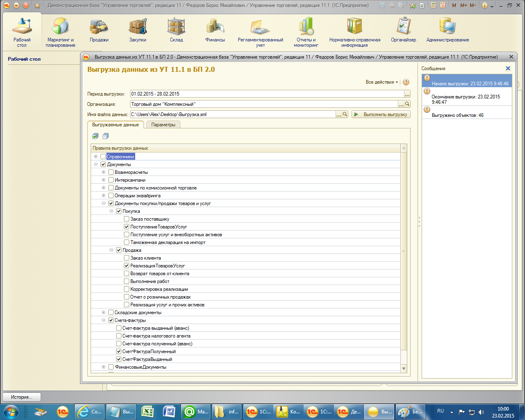The width and height of the screenshot is (525, 420).
Task: Select message Начало выгрузки
Action: coord(467,80)
